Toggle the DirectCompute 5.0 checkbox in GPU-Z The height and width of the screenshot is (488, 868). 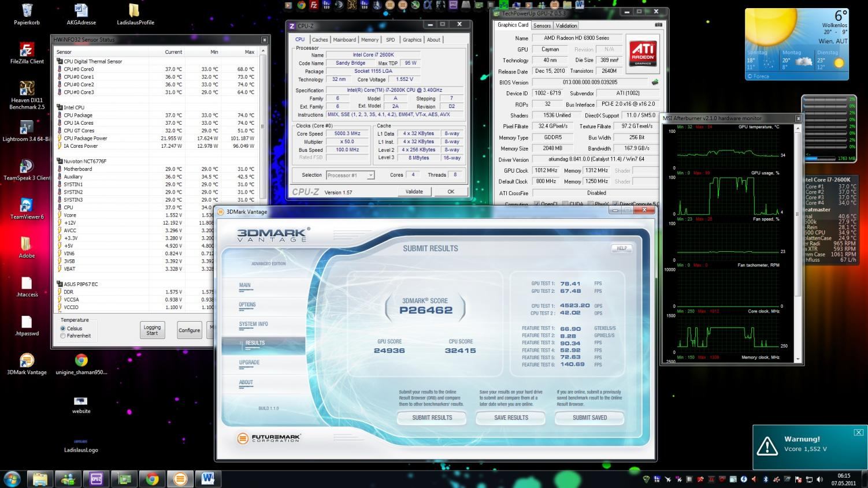(x=615, y=204)
